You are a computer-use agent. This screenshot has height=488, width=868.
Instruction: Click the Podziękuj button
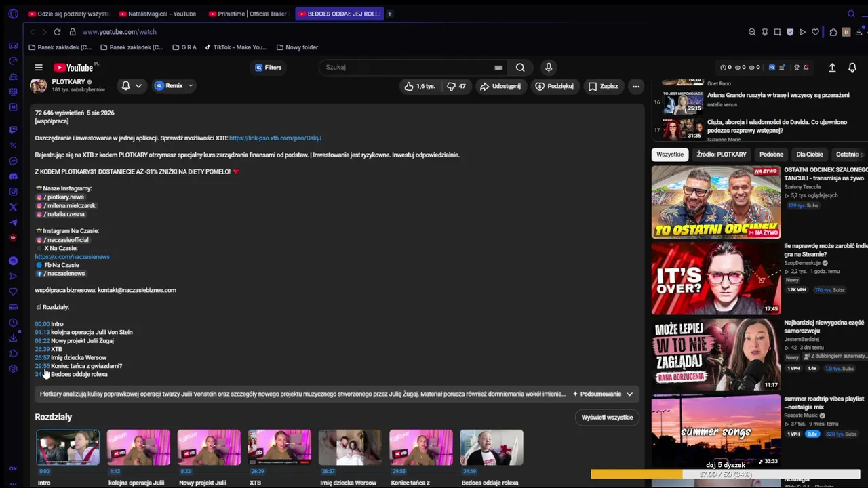[554, 87]
